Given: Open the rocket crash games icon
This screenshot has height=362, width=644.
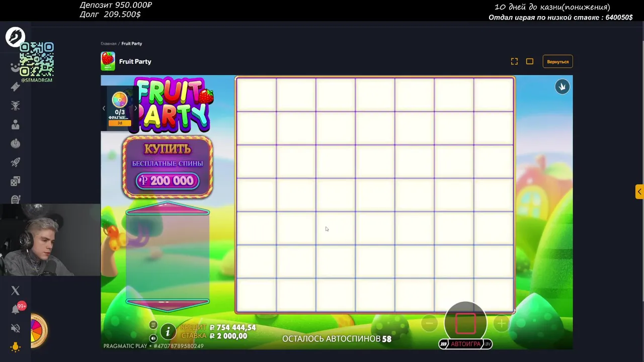Looking at the screenshot, I should point(15,162).
